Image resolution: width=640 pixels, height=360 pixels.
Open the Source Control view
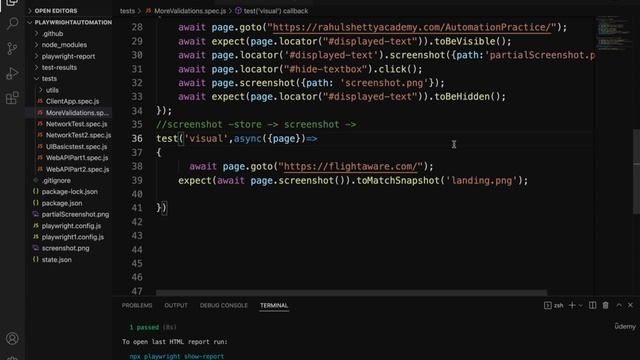tap(12, 48)
